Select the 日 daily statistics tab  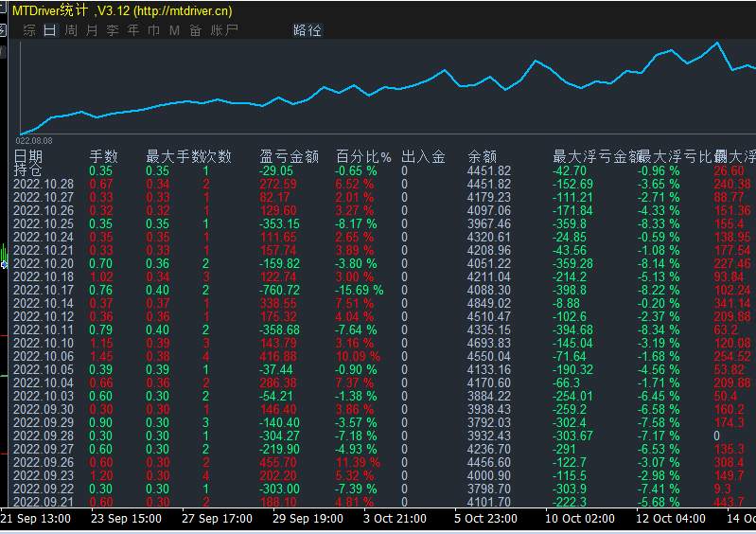pos(50,30)
